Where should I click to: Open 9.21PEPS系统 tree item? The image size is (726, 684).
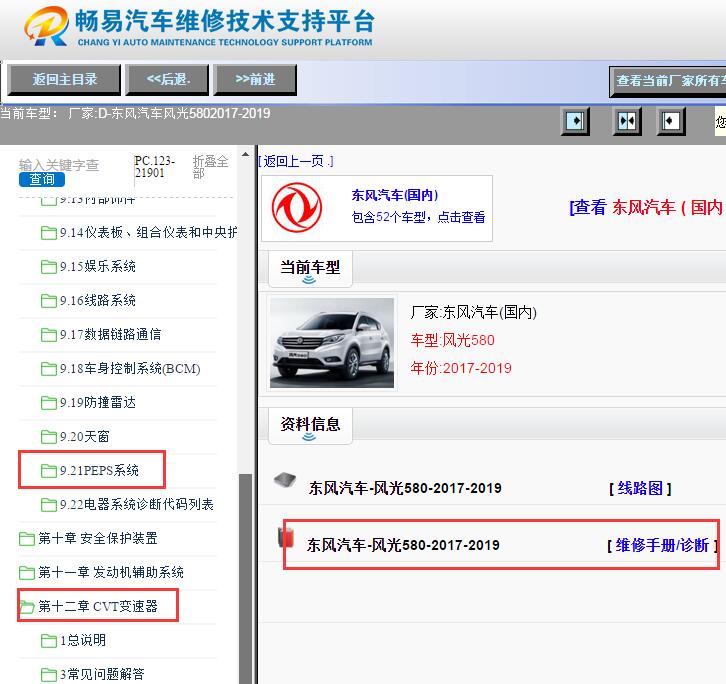(99, 471)
